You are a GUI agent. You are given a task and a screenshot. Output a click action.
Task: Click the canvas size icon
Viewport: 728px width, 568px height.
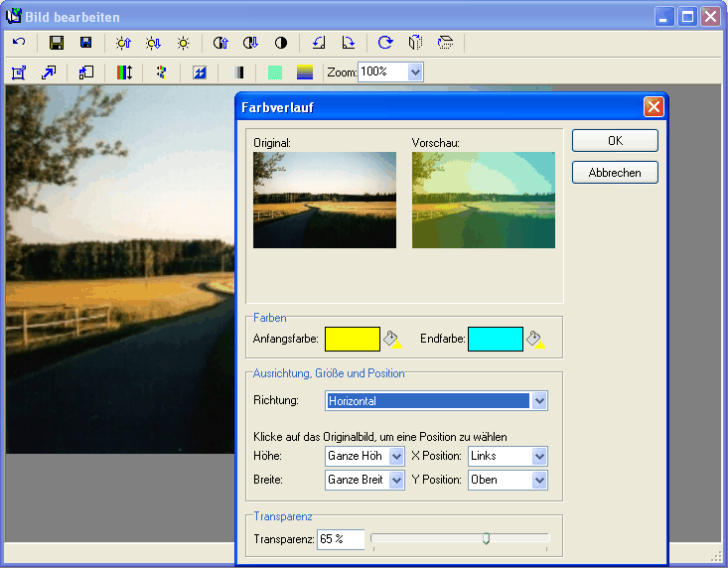pyautogui.click(x=86, y=72)
